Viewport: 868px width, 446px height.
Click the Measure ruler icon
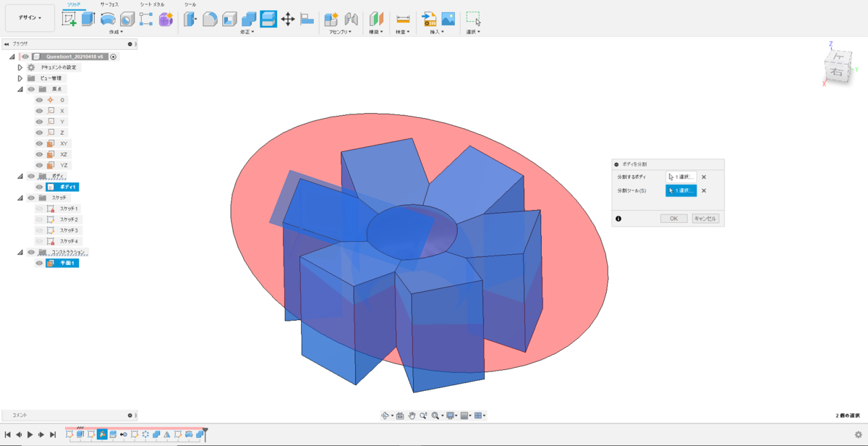coord(403,20)
